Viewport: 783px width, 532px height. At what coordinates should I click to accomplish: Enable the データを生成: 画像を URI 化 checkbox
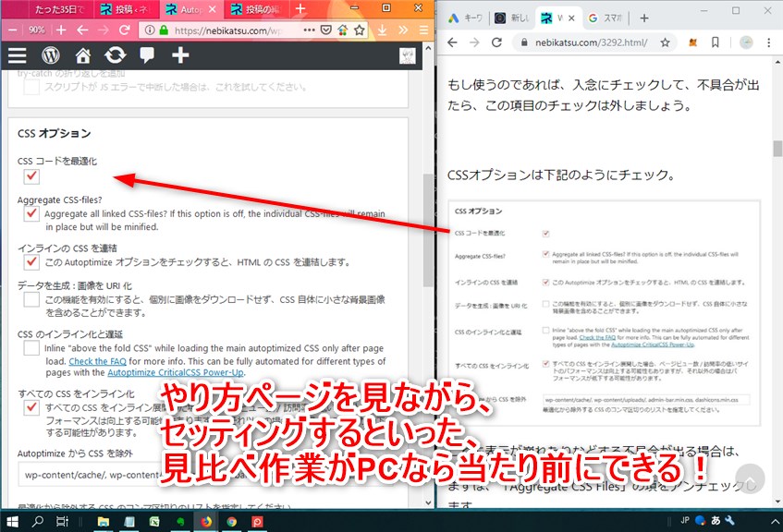pyautogui.click(x=31, y=299)
